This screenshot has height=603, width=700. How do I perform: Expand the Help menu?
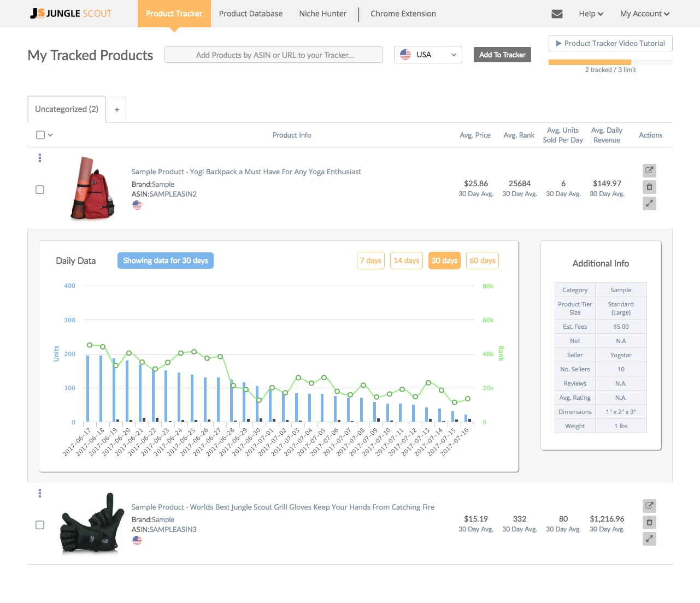pyautogui.click(x=591, y=14)
